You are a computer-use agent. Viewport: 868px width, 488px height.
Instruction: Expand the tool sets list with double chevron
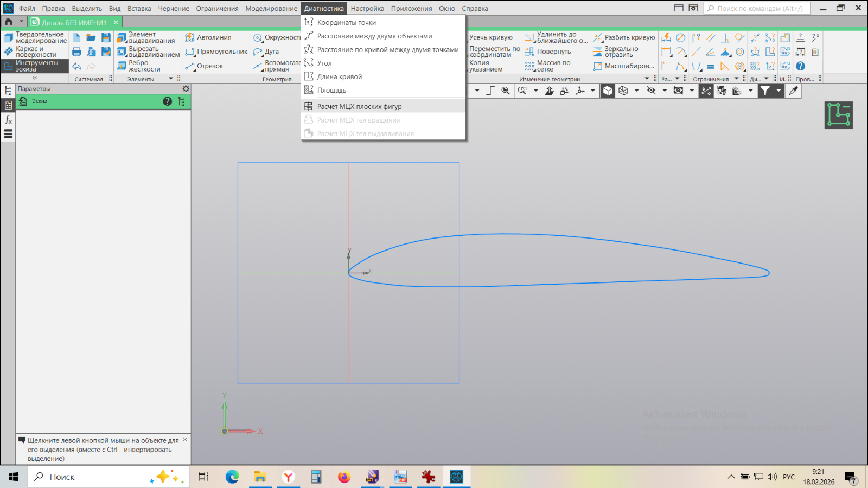35,78
